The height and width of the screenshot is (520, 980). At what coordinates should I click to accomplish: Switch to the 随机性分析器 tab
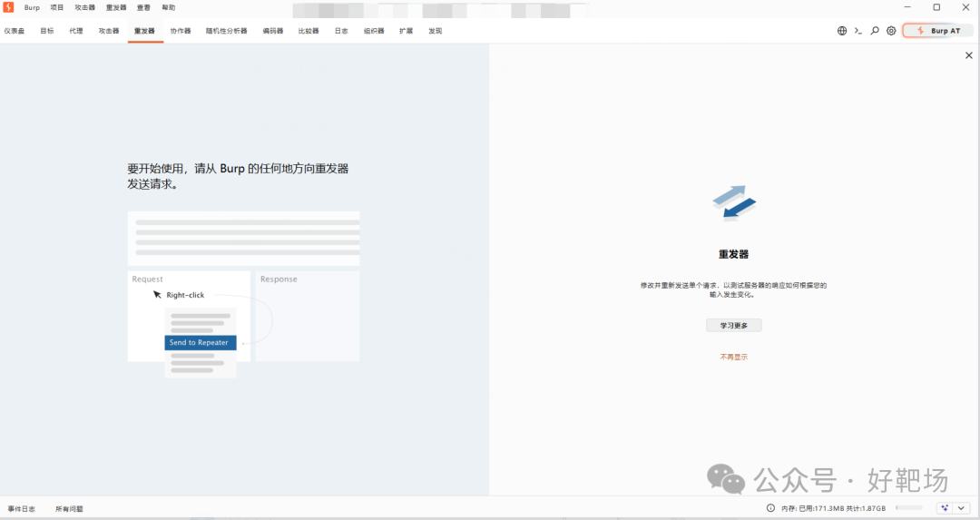(227, 31)
